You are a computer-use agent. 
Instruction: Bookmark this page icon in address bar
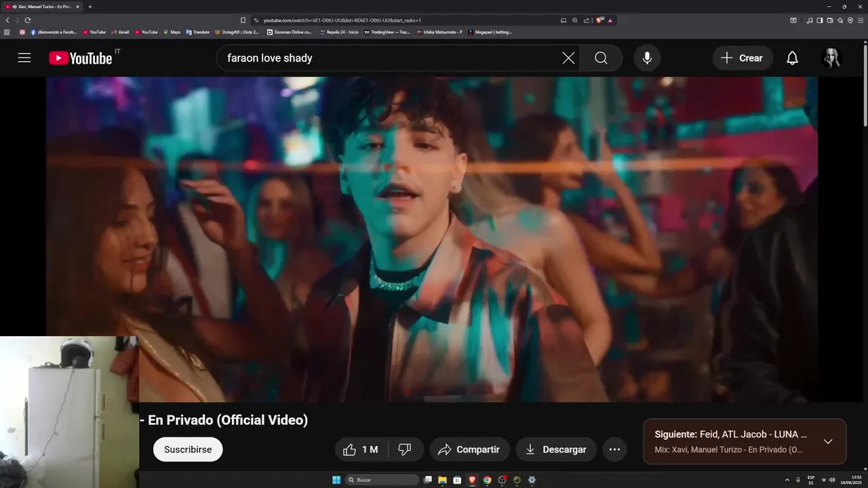tap(243, 20)
